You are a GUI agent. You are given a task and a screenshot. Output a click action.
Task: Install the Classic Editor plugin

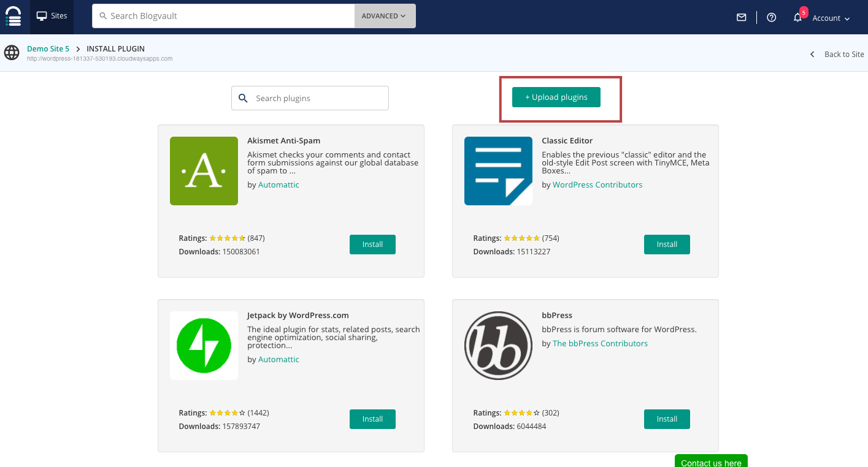(x=667, y=244)
